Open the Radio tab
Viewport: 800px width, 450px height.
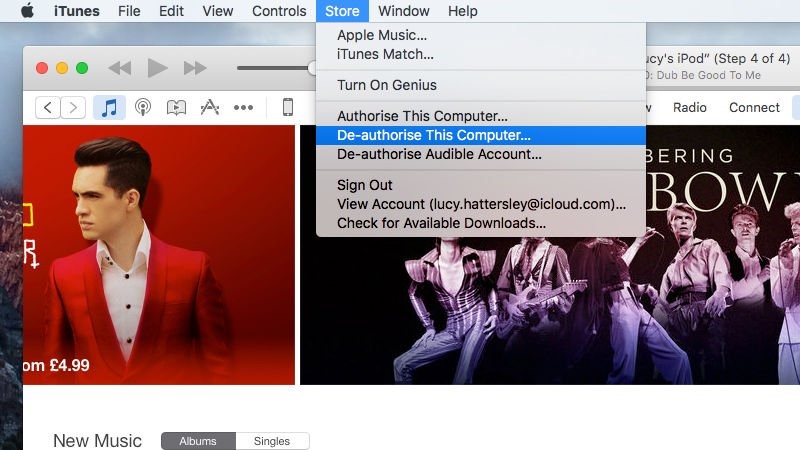click(689, 107)
